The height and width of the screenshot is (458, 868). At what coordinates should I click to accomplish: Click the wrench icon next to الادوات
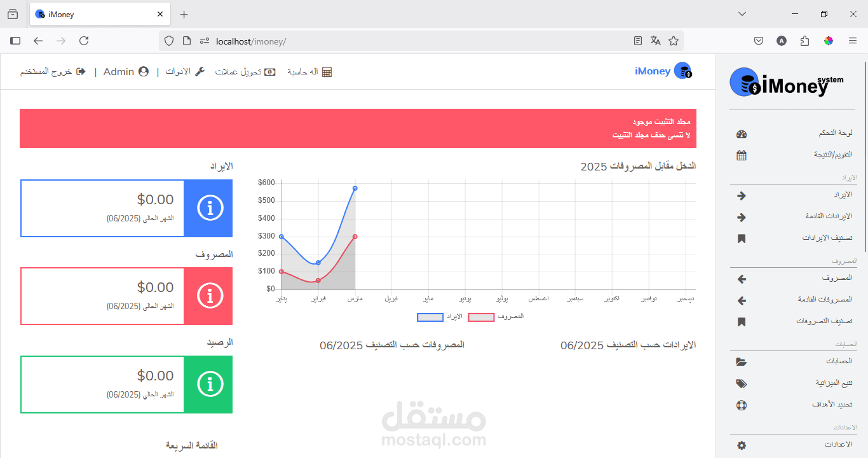pyautogui.click(x=199, y=71)
